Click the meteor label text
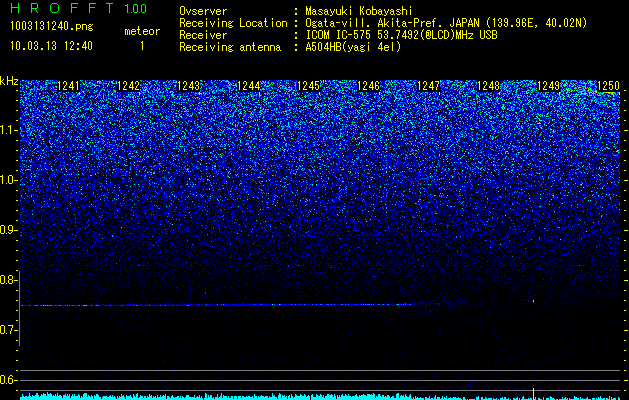The image size is (629, 400). (x=142, y=31)
